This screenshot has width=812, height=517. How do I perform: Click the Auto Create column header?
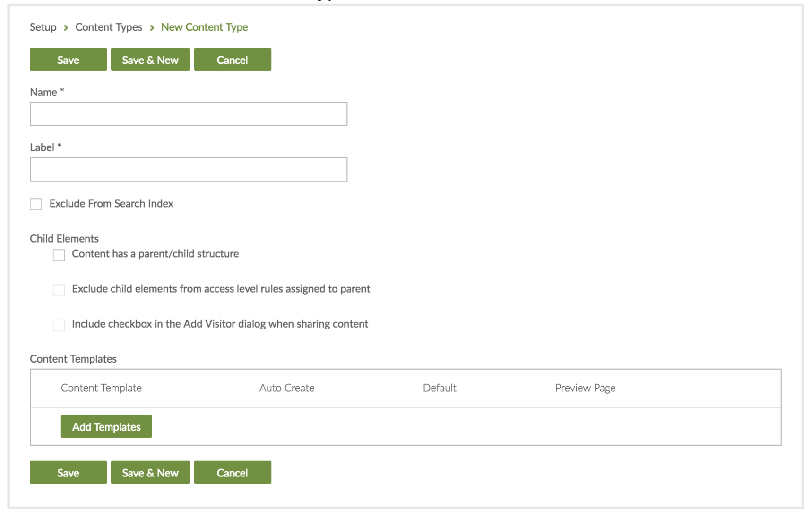[286, 388]
